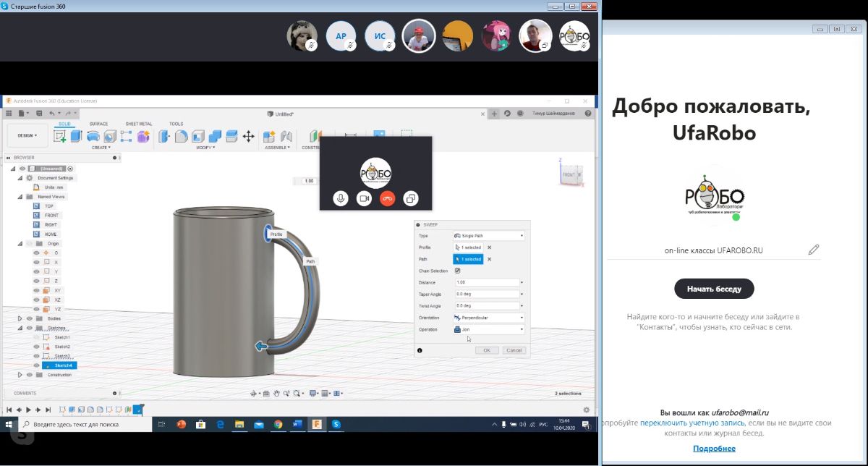Toggle visibility of the YZ plane
Viewport: 868px width, 466px height.
tap(37, 309)
